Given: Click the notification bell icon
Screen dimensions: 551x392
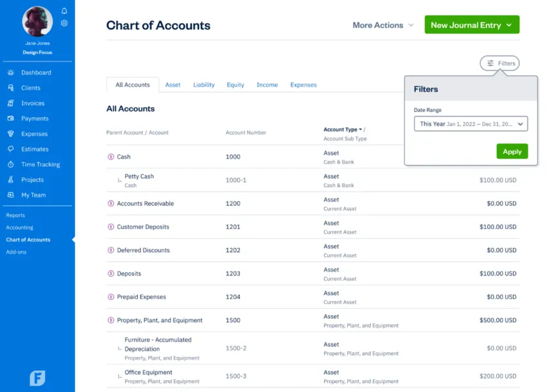Looking at the screenshot, I should coord(63,10).
